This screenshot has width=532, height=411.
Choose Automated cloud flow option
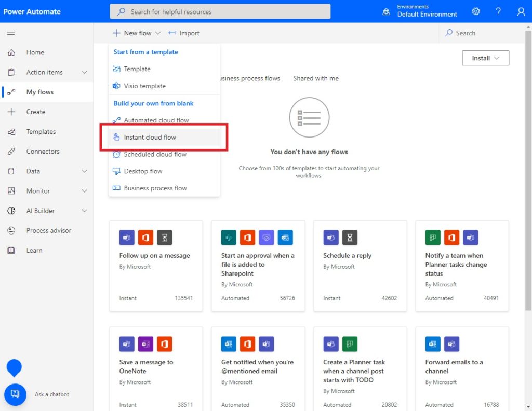[x=164, y=120]
